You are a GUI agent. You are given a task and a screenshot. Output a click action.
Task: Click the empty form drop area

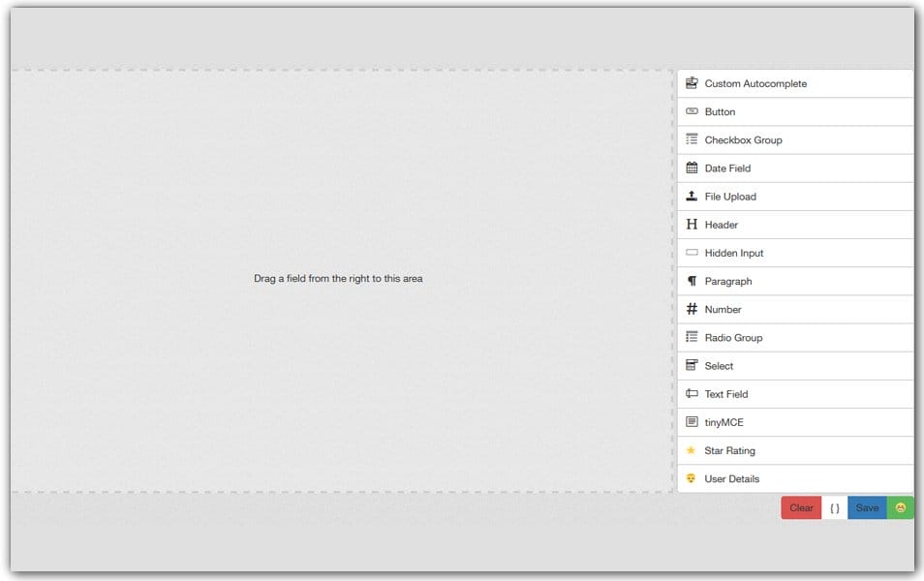pos(337,278)
